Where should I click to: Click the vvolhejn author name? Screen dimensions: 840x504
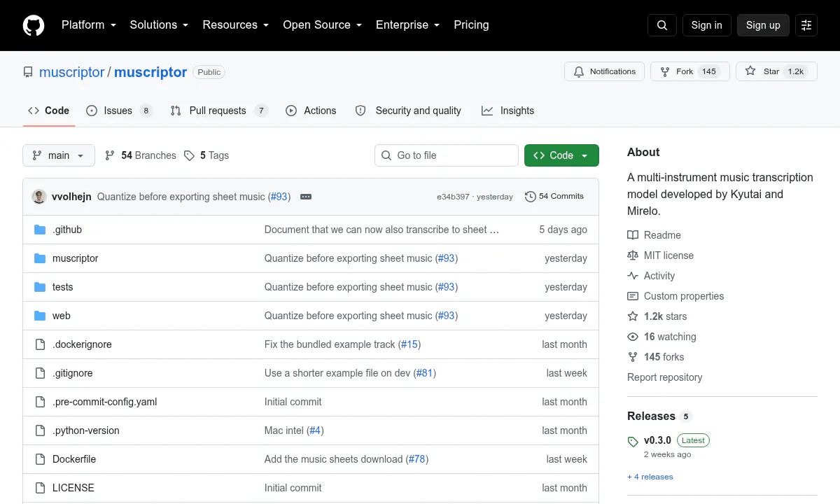click(71, 197)
